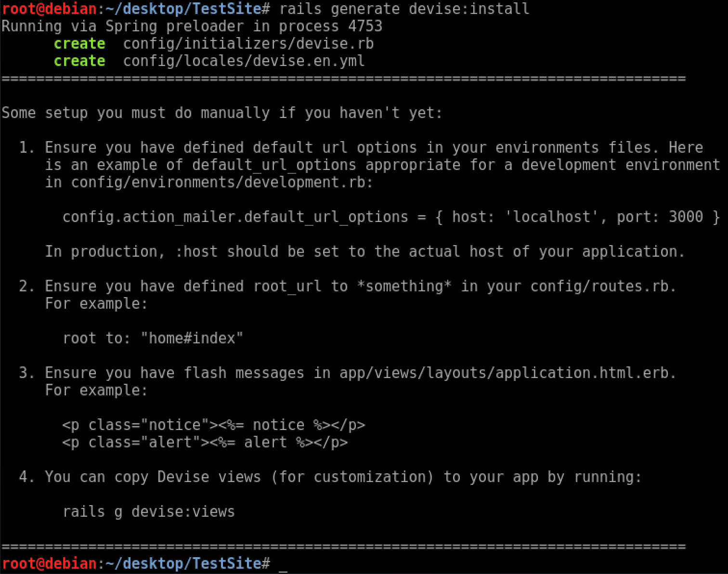
Task: Click the 'Some setup you must do manually' heading
Action: (221, 113)
